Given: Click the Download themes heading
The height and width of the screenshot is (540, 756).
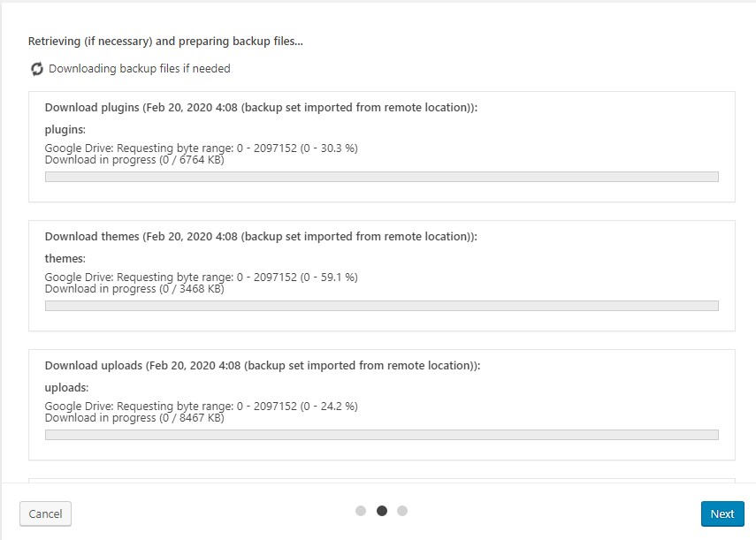Looking at the screenshot, I should pyautogui.click(x=261, y=237).
